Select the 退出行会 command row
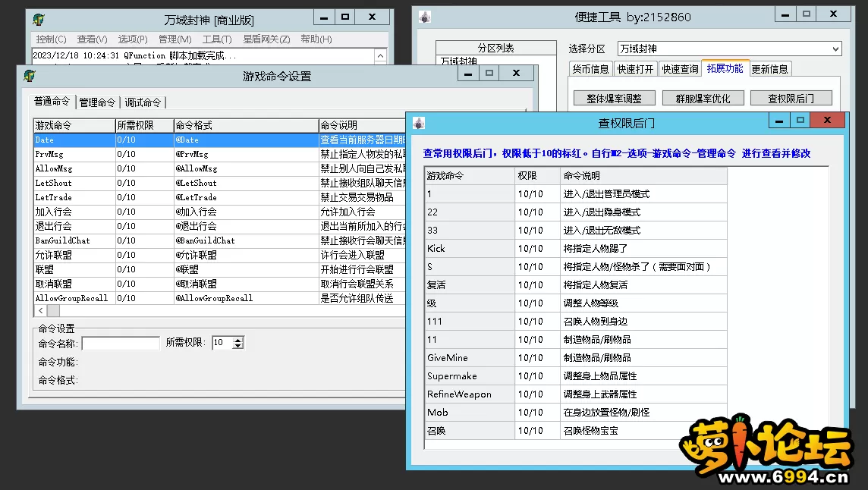Image resolution: width=868 pixels, height=490 pixels. [220, 227]
